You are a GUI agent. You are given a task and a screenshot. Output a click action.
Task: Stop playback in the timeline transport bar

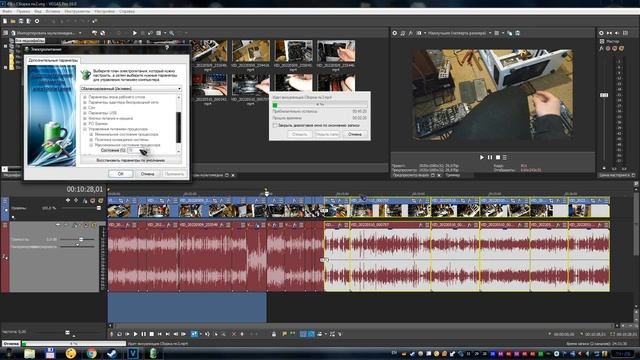pyautogui.click(x=151, y=334)
